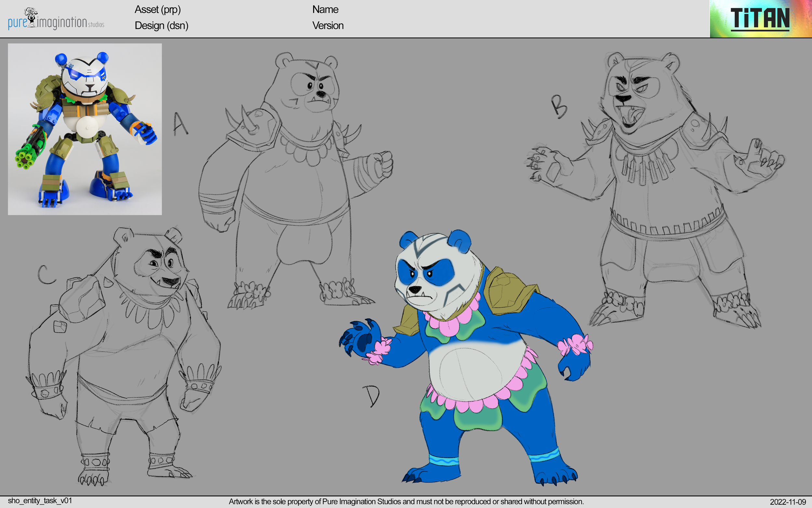812x508 pixels.
Task: Select the TiTAN logo badge
Action: pos(760,19)
